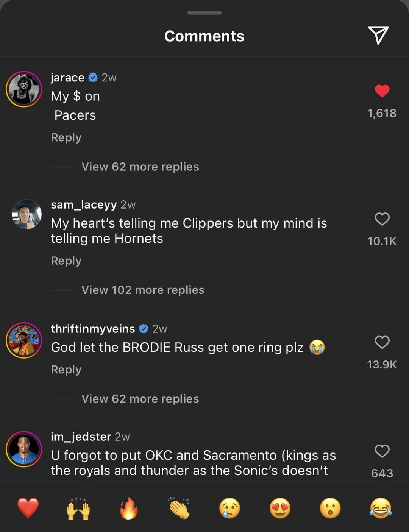Like im_jedster's OKC comment
The height and width of the screenshot is (532, 409).
coord(382,451)
